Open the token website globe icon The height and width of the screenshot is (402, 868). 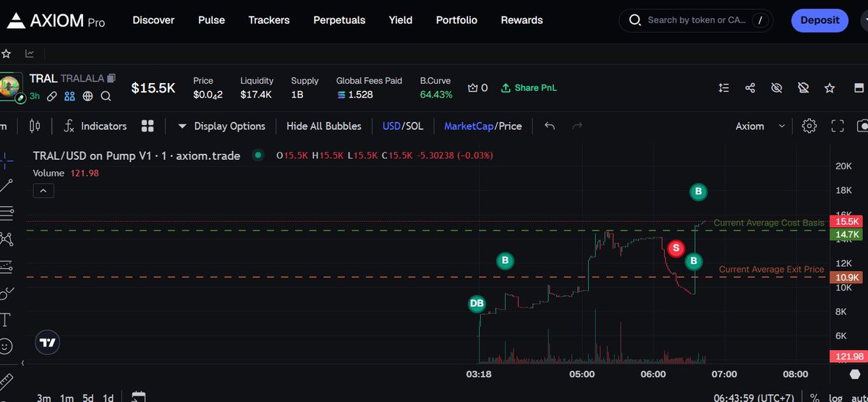point(88,95)
